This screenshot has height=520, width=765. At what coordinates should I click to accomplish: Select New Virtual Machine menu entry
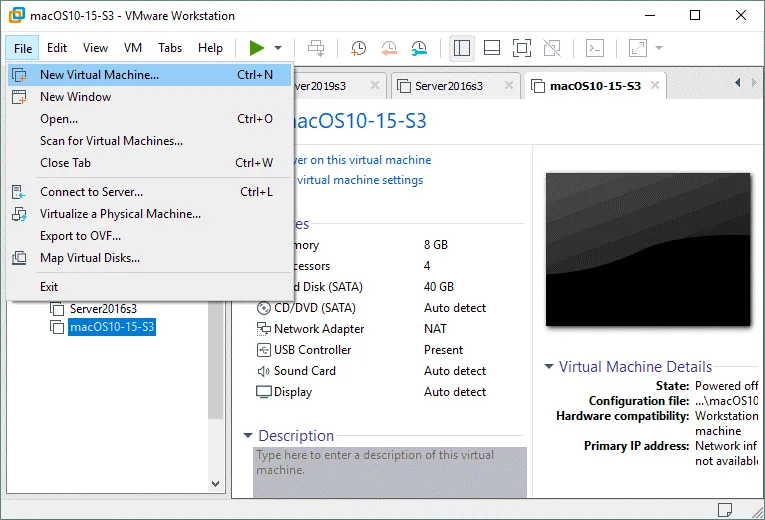pyautogui.click(x=99, y=75)
